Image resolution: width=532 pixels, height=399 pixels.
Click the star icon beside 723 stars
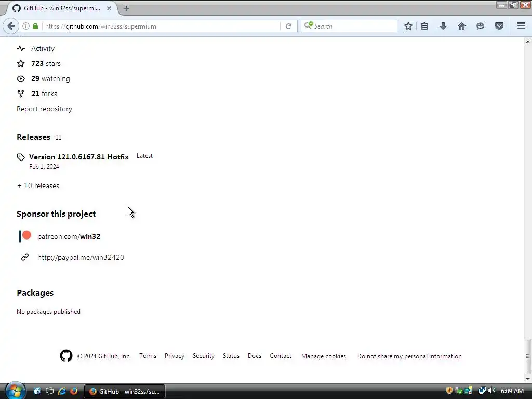[21, 63]
